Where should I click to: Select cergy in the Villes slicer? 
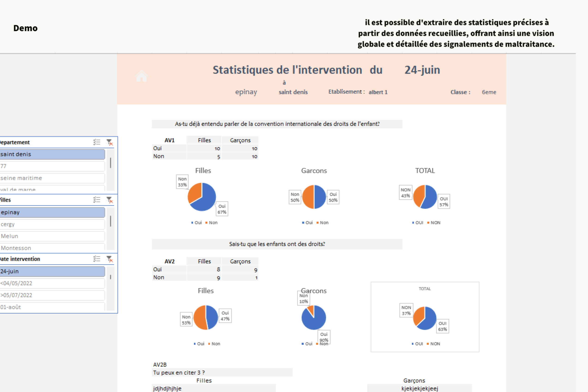(52, 224)
